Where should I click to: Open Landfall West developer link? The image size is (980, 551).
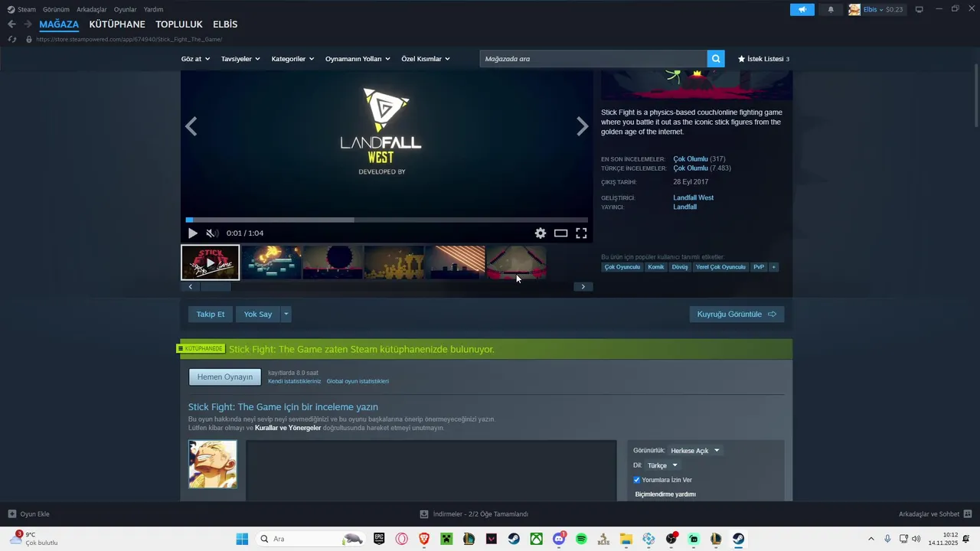point(694,197)
